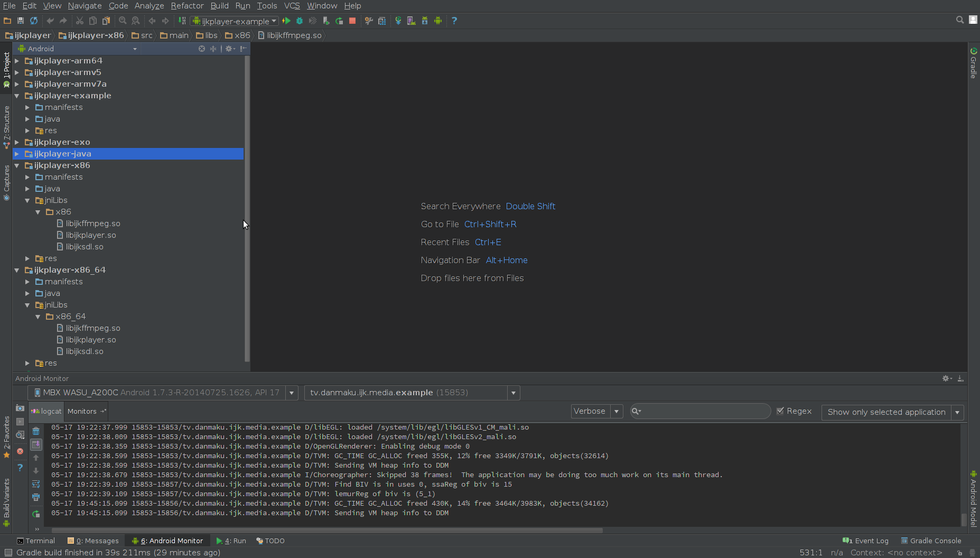Image resolution: width=980 pixels, height=558 pixels.
Task: Clear logcat with the trash icon
Action: pos(36,431)
